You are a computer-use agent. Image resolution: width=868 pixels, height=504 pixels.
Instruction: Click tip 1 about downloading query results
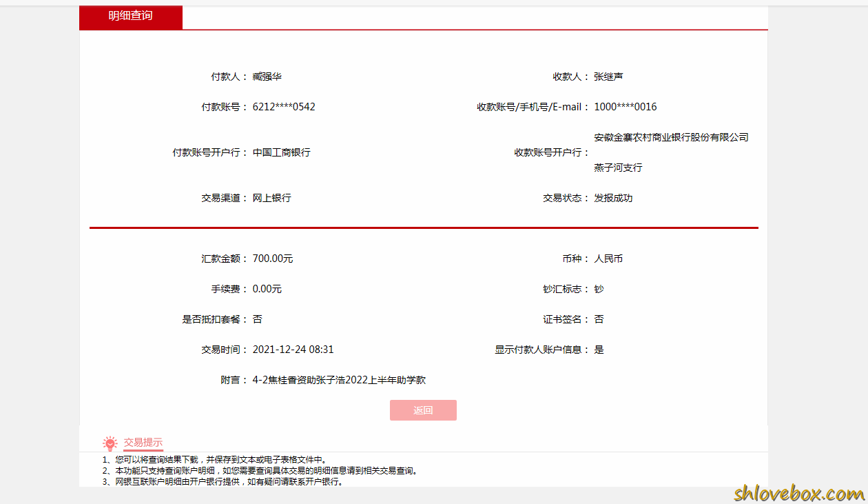pyautogui.click(x=215, y=460)
